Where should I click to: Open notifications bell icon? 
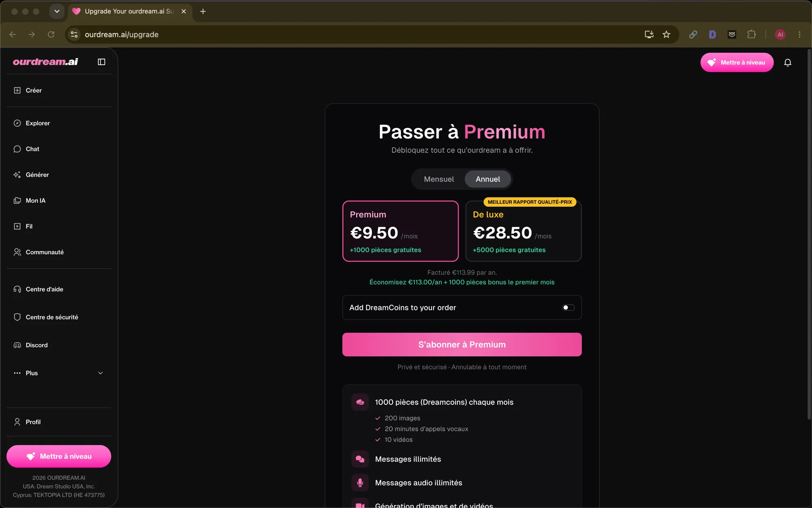click(x=788, y=63)
